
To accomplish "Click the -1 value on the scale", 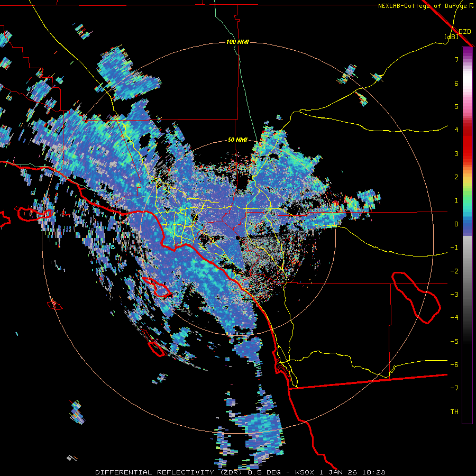I will point(454,248).
